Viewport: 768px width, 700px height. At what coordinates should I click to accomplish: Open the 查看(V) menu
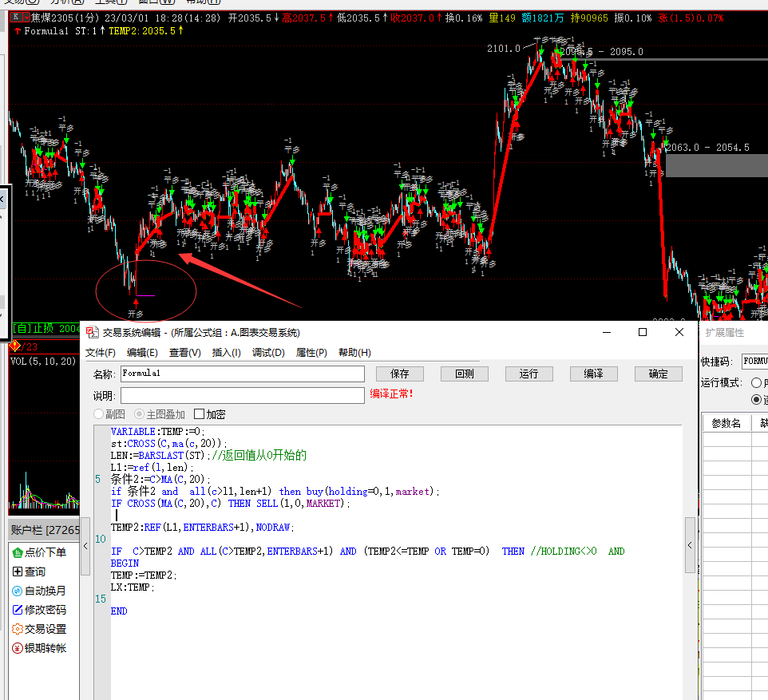point(184,353)
